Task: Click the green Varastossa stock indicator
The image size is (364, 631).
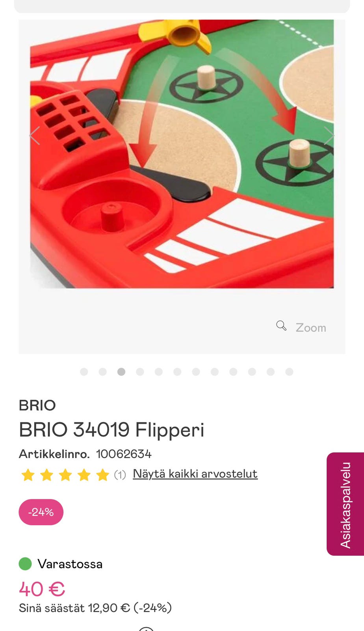Action: click(25, 564)
